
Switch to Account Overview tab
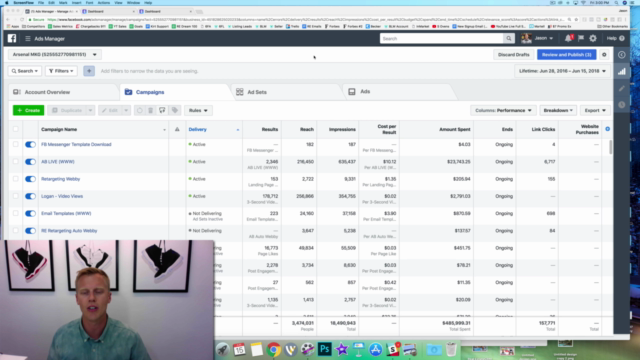pyautogui.click(x=47, y=92)
